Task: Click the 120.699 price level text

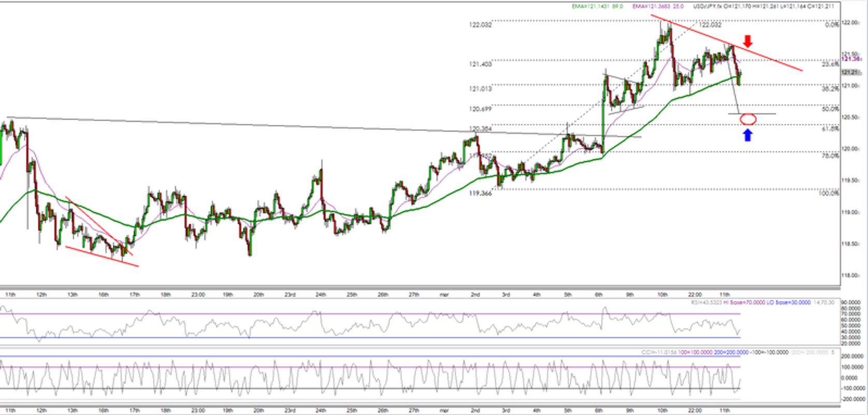Action: 480,109
